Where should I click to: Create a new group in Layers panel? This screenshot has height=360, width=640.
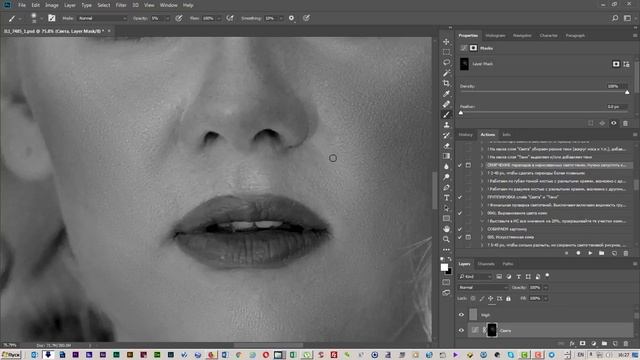[604, 344]
